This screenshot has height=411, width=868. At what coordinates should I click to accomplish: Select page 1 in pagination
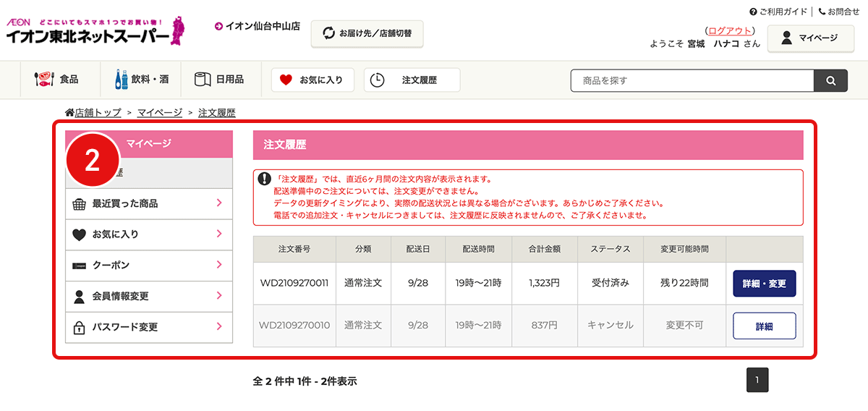pyautogui.click(x=757, y=380)
